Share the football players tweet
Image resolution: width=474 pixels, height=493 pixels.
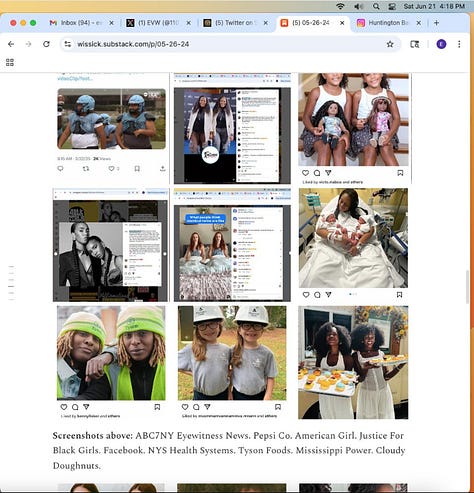162,169
